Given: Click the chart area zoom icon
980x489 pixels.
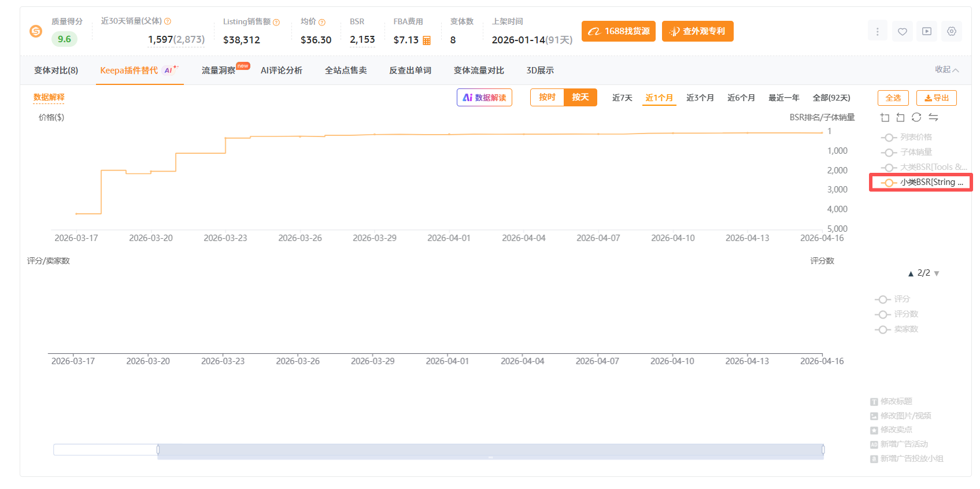Looking at the screenshot, I should click(885, 117).
